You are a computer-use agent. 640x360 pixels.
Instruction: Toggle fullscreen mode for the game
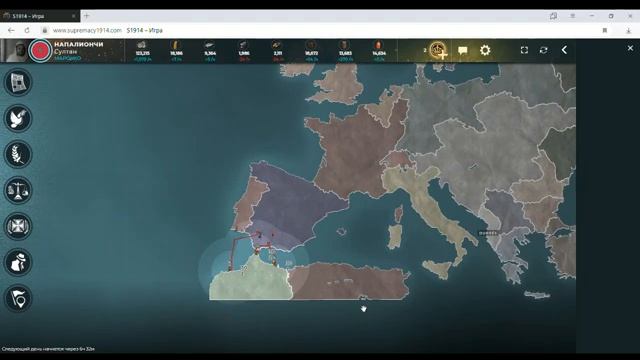click(x=524, y=50)
